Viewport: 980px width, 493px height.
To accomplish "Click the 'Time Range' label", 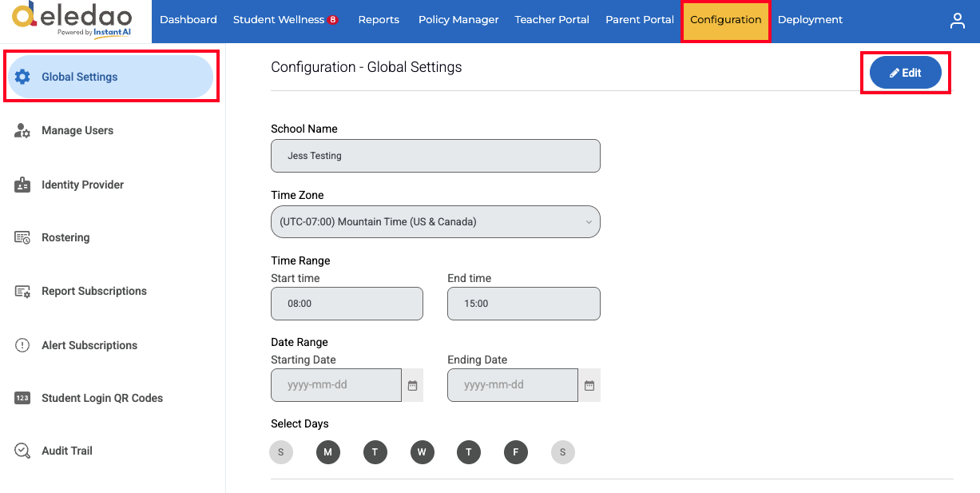I will [x=300, y=260].
